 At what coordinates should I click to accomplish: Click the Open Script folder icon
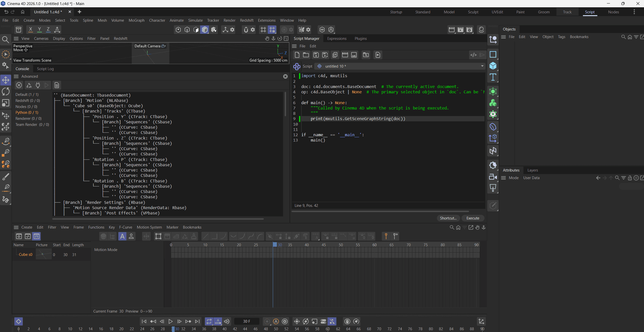point(306,55)
